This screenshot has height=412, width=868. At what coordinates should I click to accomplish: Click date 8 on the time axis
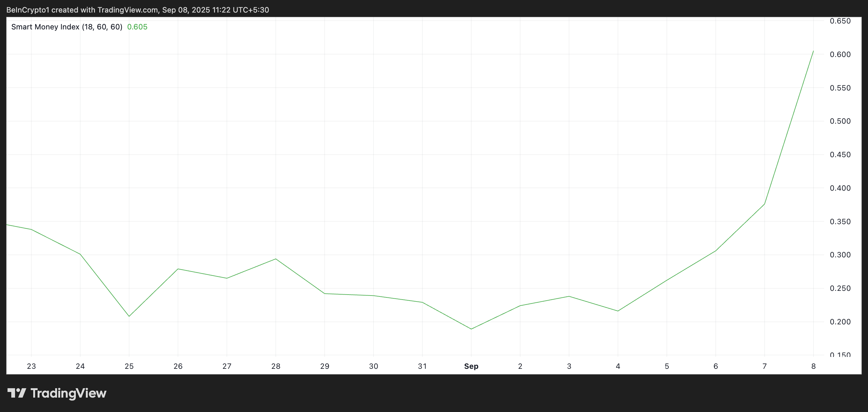pyautogui.click(x=813, y=366)
